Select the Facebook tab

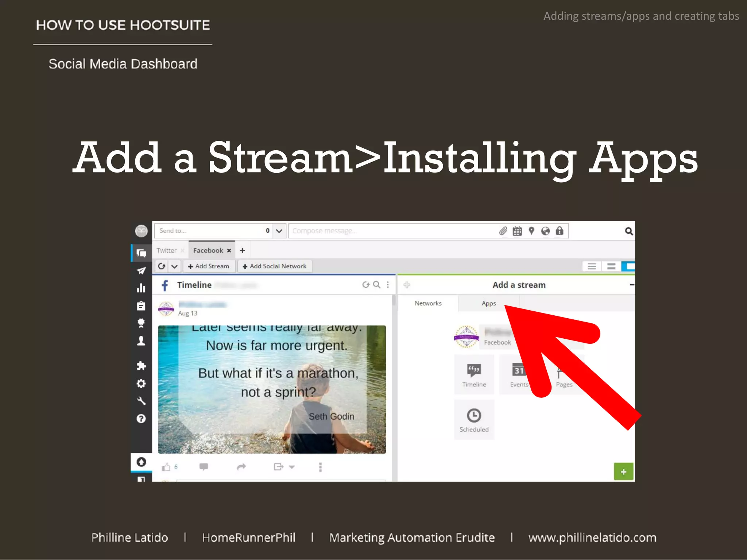pyautogui.click(x=208, y=250)
